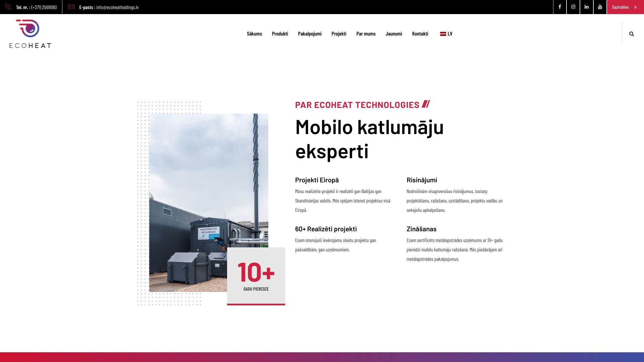Navigate to the Jaunumi page
Screen dimensions: 644x362
coord(393,34)
